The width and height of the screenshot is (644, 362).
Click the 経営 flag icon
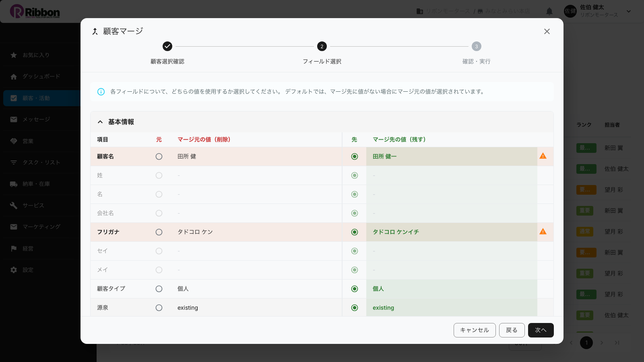14,249
